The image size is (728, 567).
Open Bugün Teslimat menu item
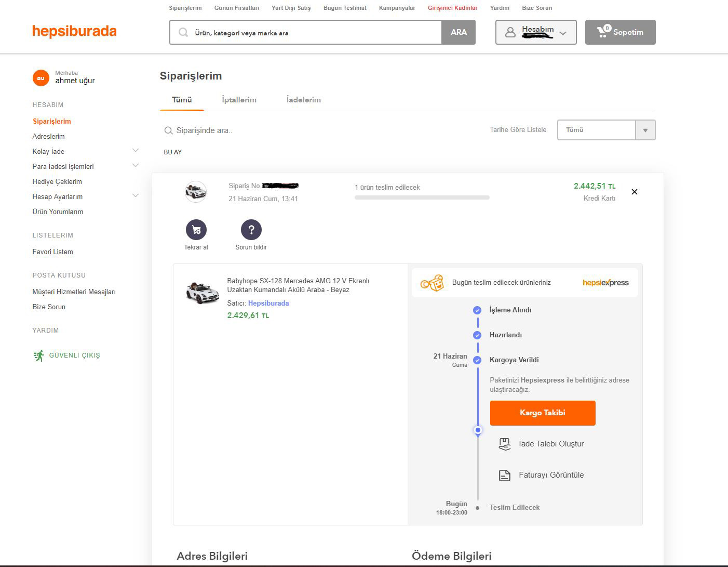[x=345, y=8]
